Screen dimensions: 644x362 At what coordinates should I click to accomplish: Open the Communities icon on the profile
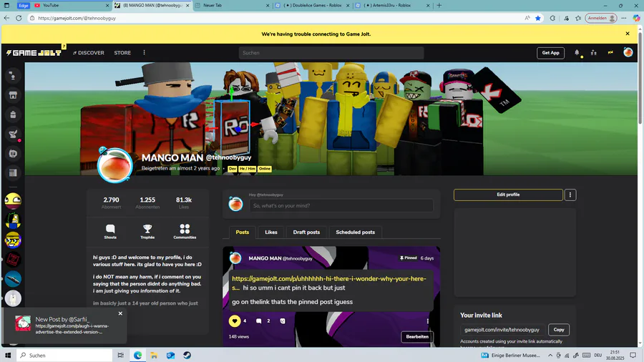pyautogui.click(x=185, y=232)
